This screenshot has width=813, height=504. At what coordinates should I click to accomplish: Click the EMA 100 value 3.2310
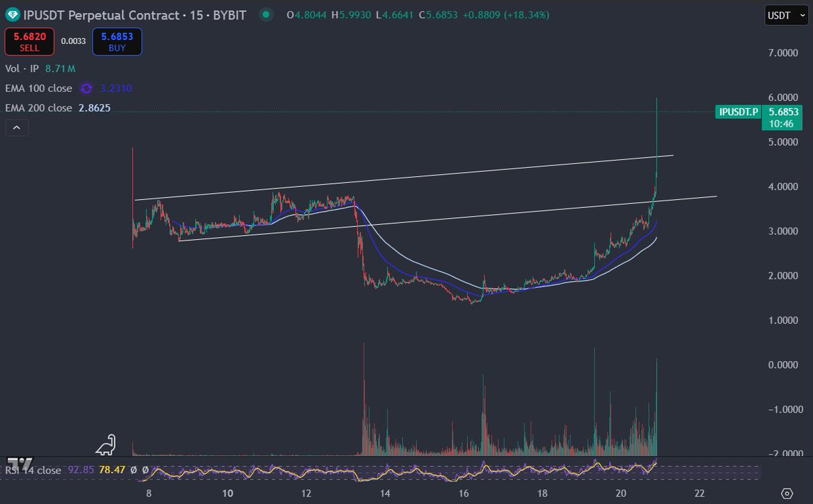[x=115, y=88]
